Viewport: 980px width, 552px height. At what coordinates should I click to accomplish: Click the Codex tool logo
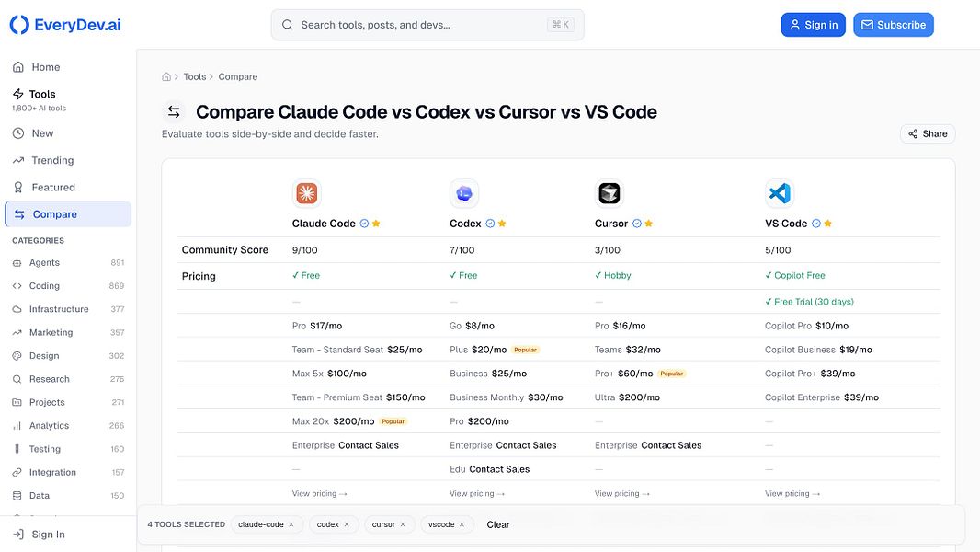(x=463, y=193)
